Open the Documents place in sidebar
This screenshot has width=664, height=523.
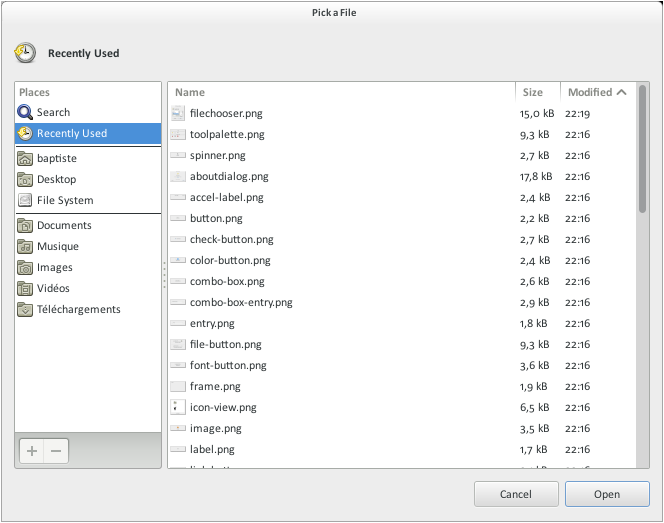point(64,226)
